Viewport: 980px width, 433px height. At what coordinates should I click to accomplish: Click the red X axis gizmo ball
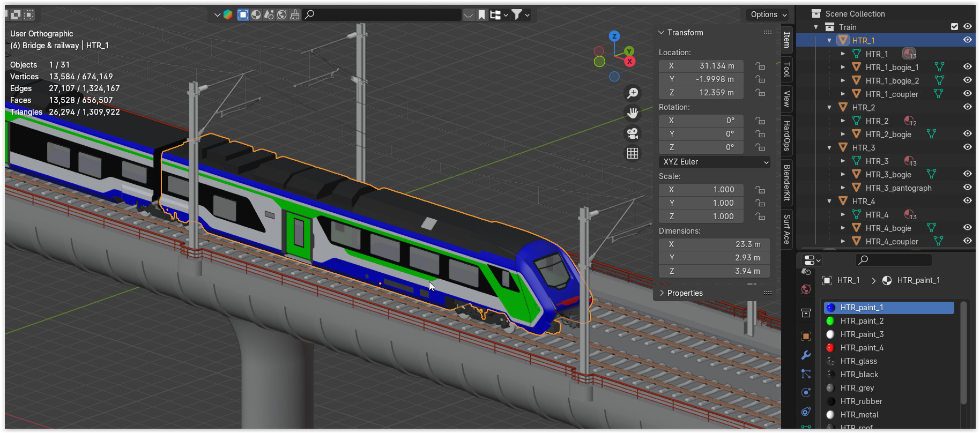[x=630, y=61]
